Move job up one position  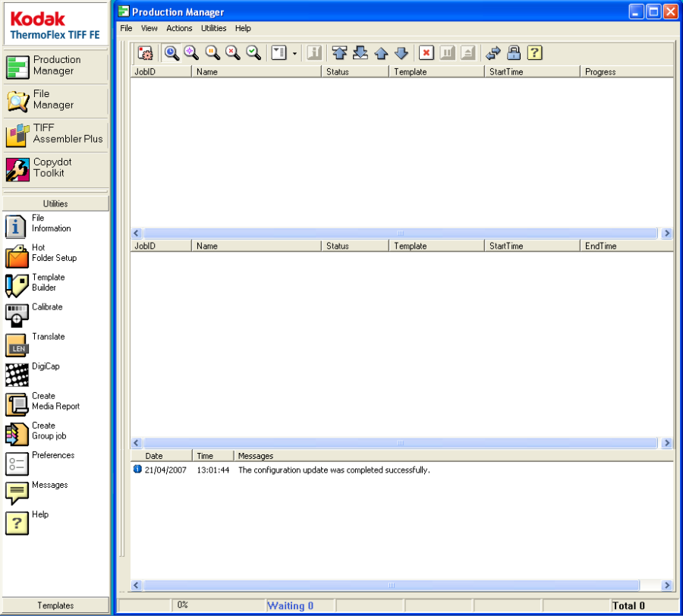click(x=381, y=53)
